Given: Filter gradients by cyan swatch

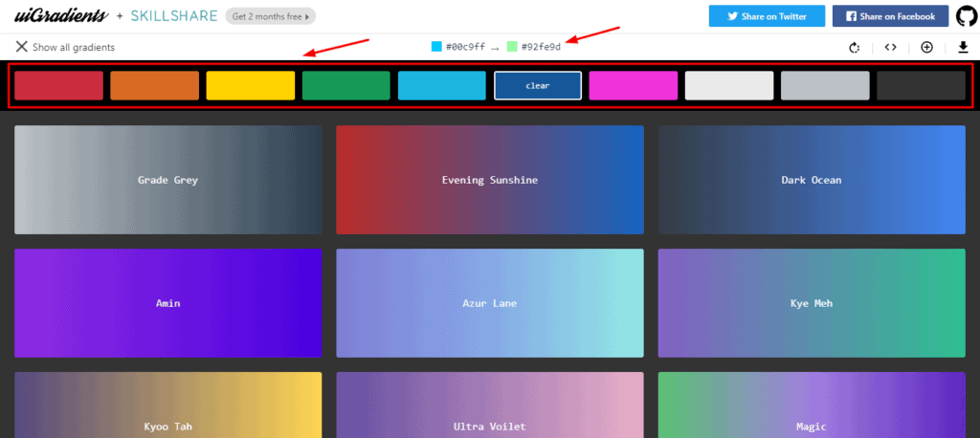Looking at the screenshot, I should pyautogui.click(x=442, y=86).
